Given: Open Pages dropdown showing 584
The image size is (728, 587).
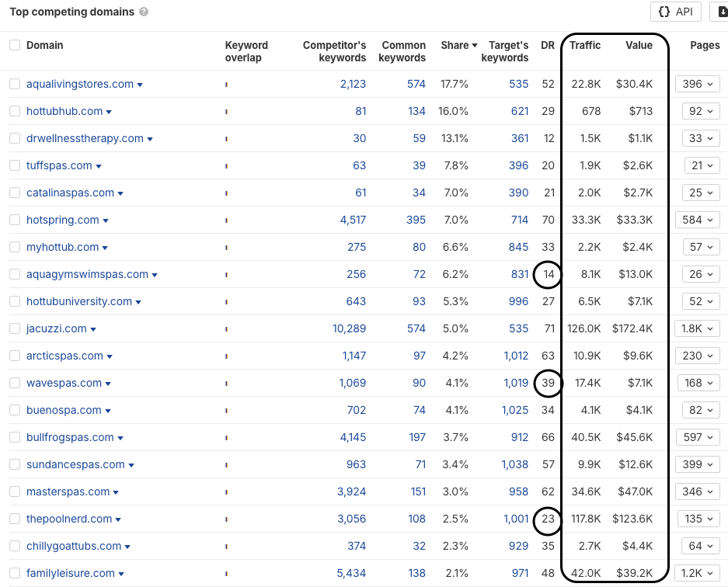Looking at the screenshot, I should coord(698,220).
